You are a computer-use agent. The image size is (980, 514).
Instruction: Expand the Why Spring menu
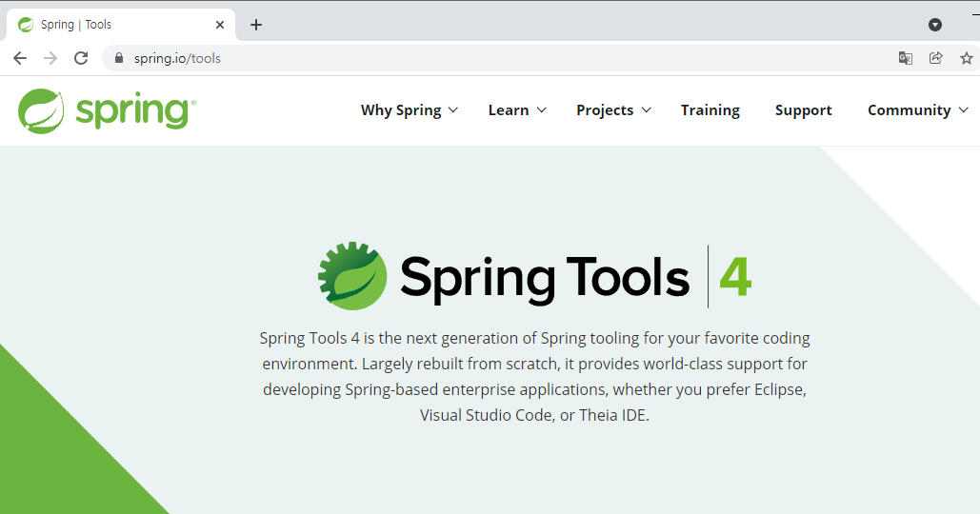(x=410, y=110)
